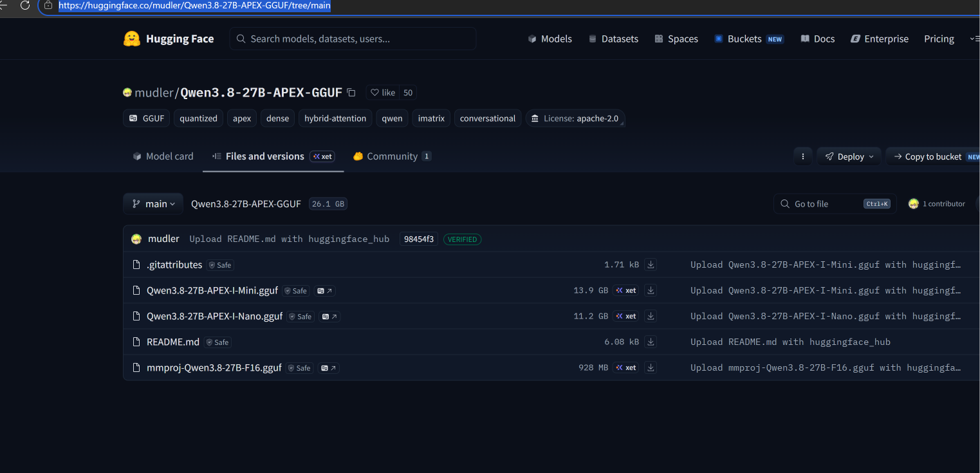Open the main branch dropdown
The height and width of the screenshot is (473, 980).
(x=153, y=203)
